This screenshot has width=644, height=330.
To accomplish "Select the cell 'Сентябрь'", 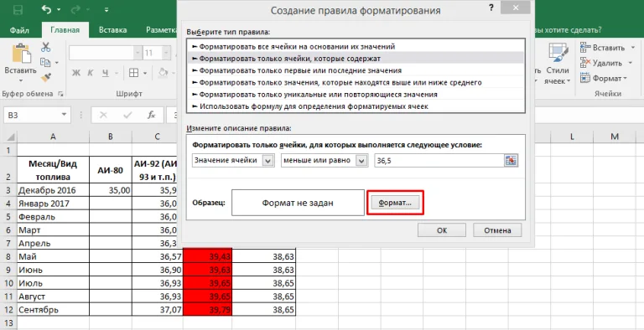I will click(x=53, y=309).
